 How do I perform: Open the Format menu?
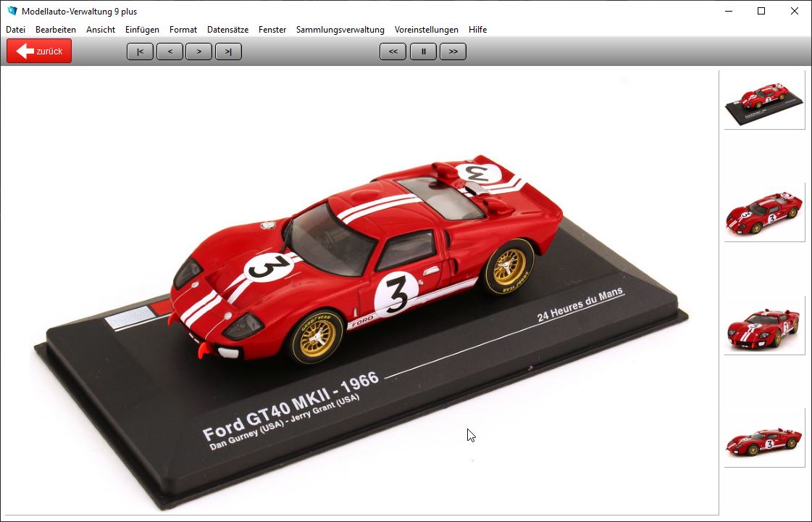183,30
